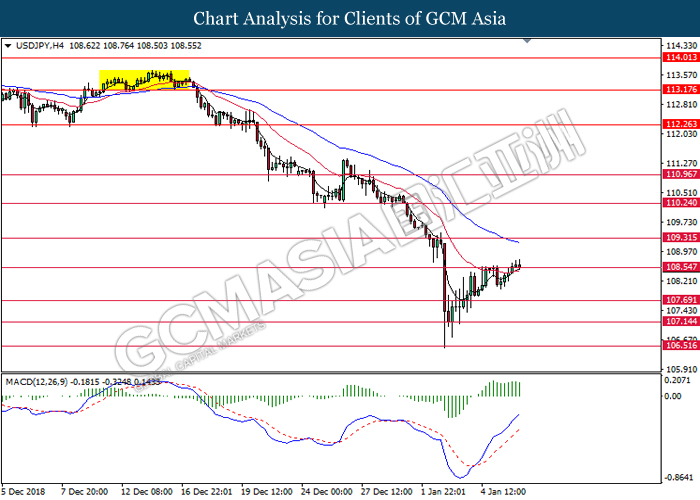Click the MACD 0.00 scale value

pos(673,396)
